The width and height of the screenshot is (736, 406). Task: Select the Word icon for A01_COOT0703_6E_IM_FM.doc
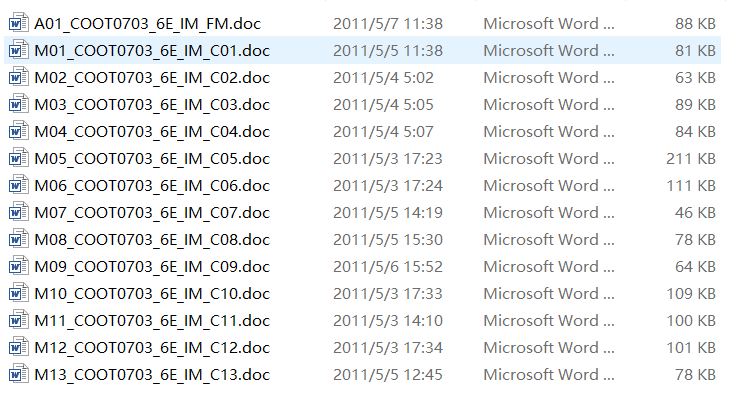(x=18, y=23)
